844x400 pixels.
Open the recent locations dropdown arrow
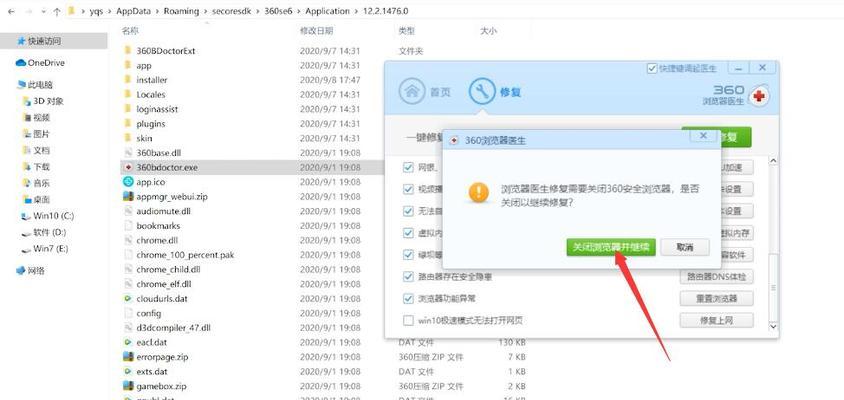(x=43, y=12)
